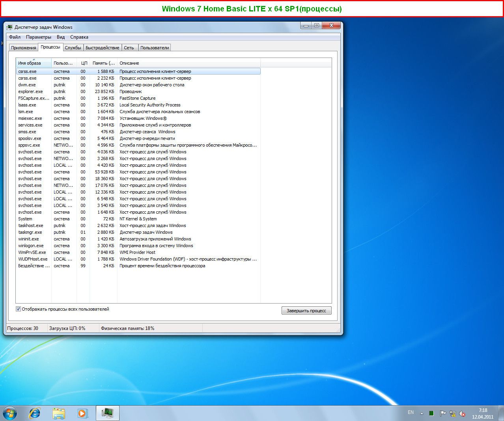The height and width of the screenshot is (421, 504).
Task: Select csrss.exe row using 2 232 КБ
Action: (138, 78)
